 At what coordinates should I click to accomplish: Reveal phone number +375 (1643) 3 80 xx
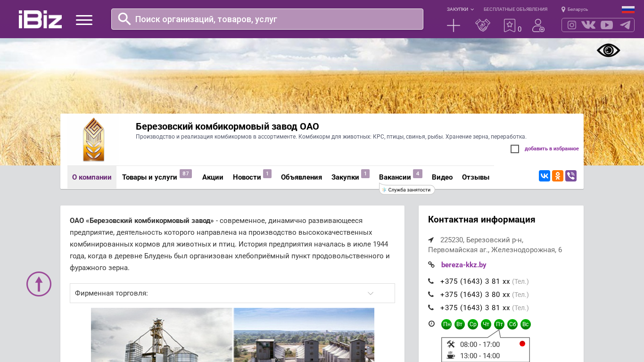[475, 295]
